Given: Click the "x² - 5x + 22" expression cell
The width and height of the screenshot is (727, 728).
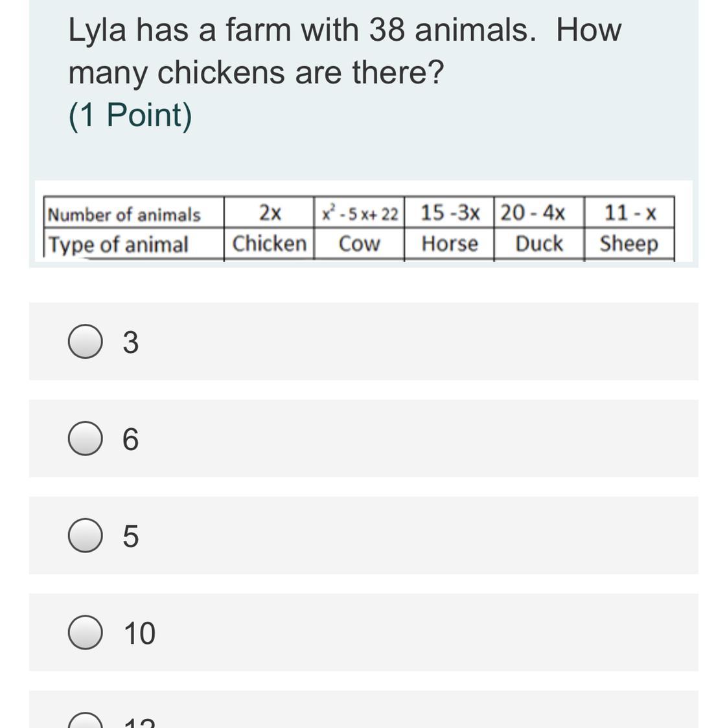Looking at the screenshot, I should click(x=360, y=212).
